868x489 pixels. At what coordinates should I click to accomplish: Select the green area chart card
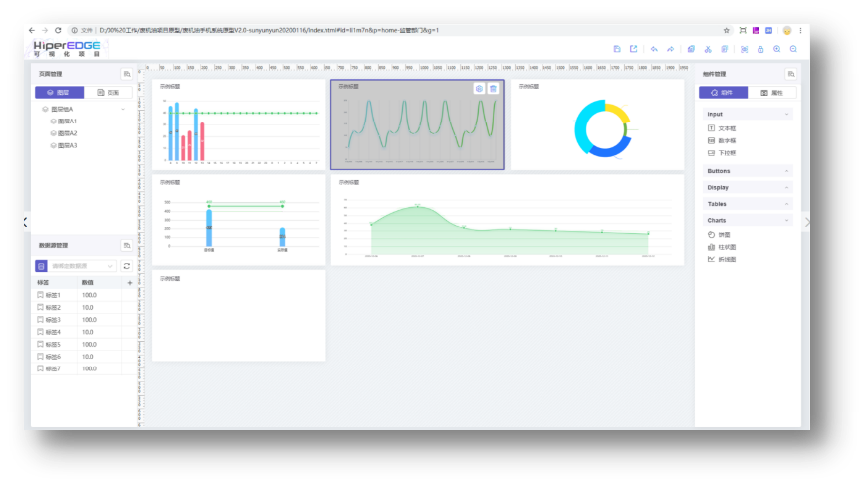pos(508,220)
